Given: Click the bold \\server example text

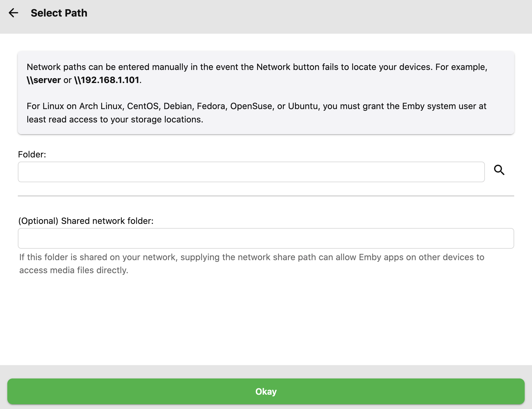Looking at the screenshot, I should pos(44,80).
